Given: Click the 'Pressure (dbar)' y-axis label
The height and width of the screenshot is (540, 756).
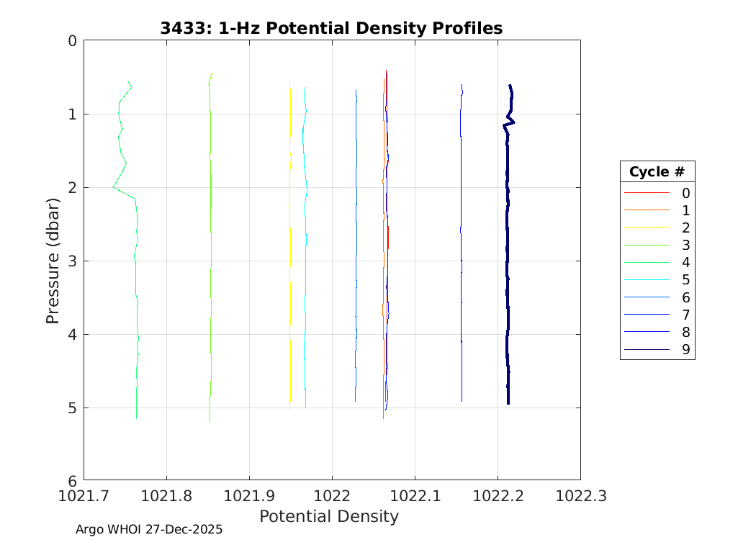Looking at the screenshot, I should 53,261.
